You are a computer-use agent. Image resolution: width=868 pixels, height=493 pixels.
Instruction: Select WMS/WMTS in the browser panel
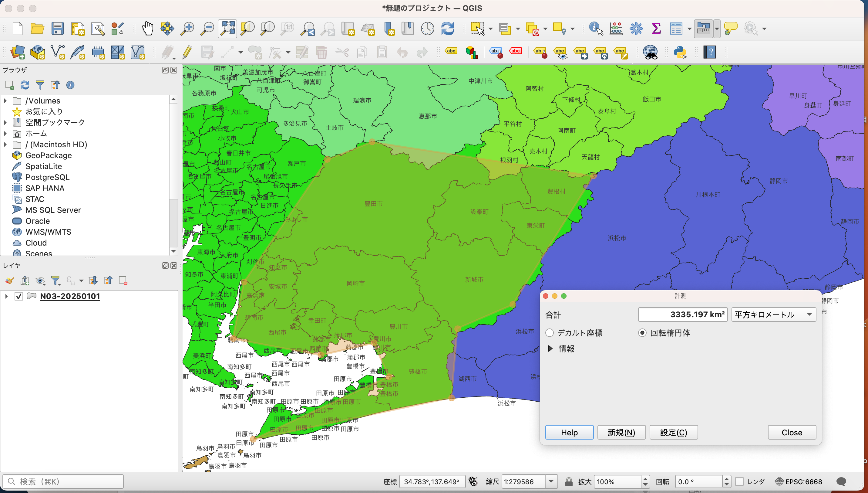point(48,232)
